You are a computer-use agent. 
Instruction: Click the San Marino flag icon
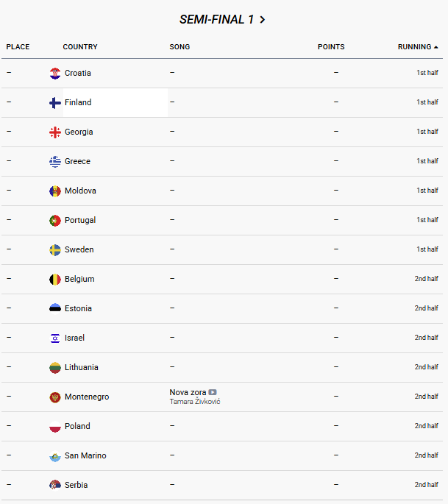(x=55, y=455)
